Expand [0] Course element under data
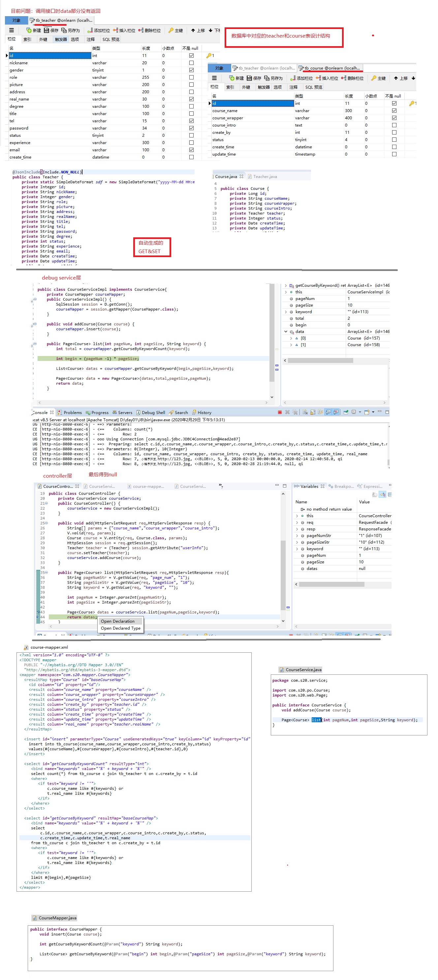The width and height of the screenshot is (438, 980). click(x=291, y=338)
